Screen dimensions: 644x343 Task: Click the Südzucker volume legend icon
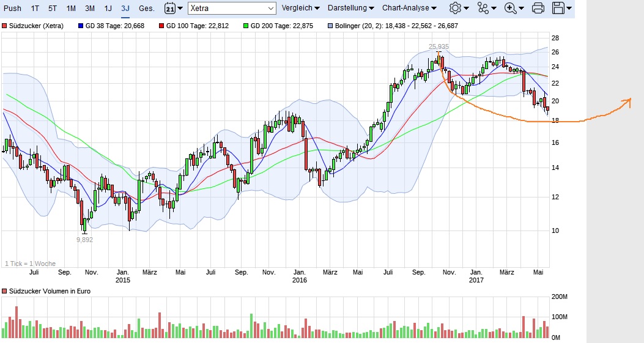pyautogui.click(x=4, y=291)
